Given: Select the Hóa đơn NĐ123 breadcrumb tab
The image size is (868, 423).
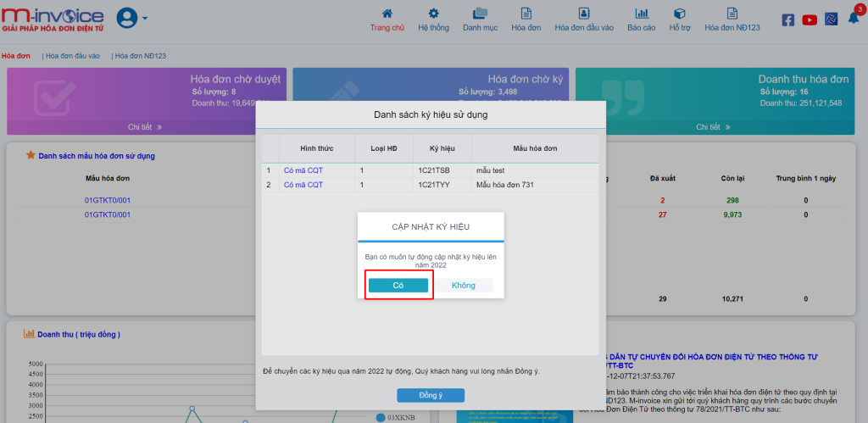Looking at the screenshot, I should click(x=141, y=56).
